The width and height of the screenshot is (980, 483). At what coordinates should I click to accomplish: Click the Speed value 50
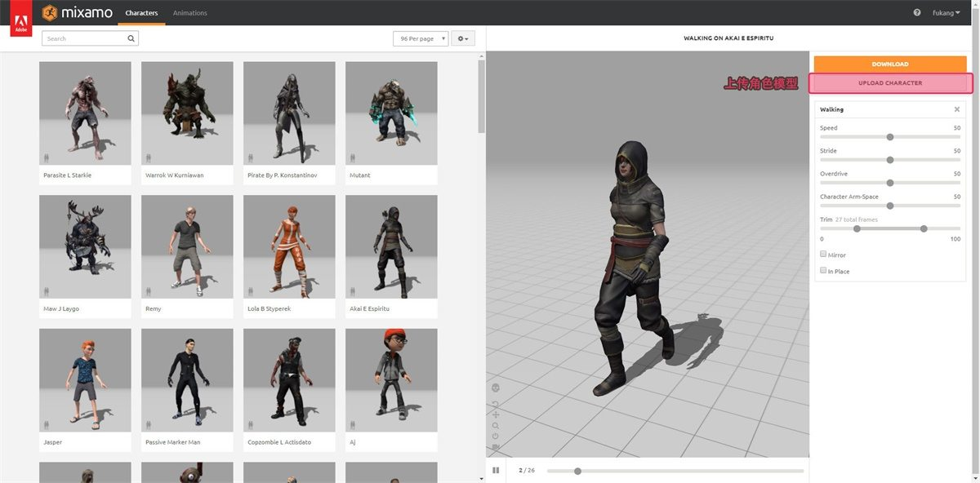[x=956, y=128]
